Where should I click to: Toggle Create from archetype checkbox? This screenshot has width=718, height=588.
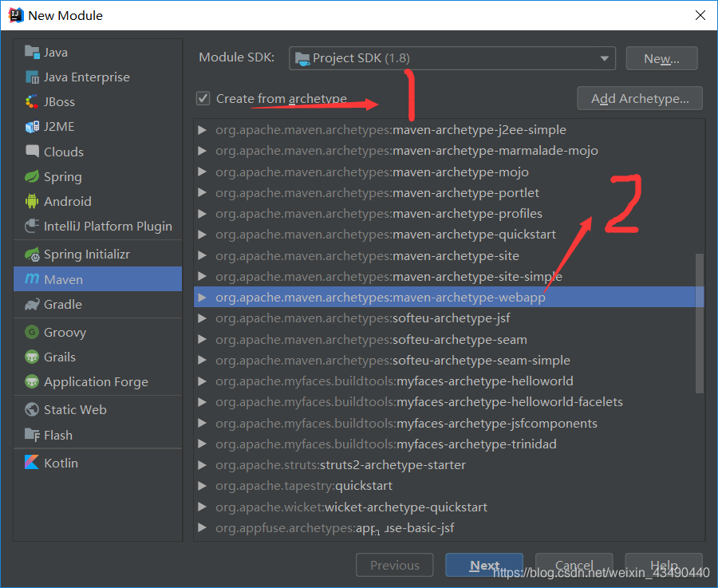[x=203, y=98]
